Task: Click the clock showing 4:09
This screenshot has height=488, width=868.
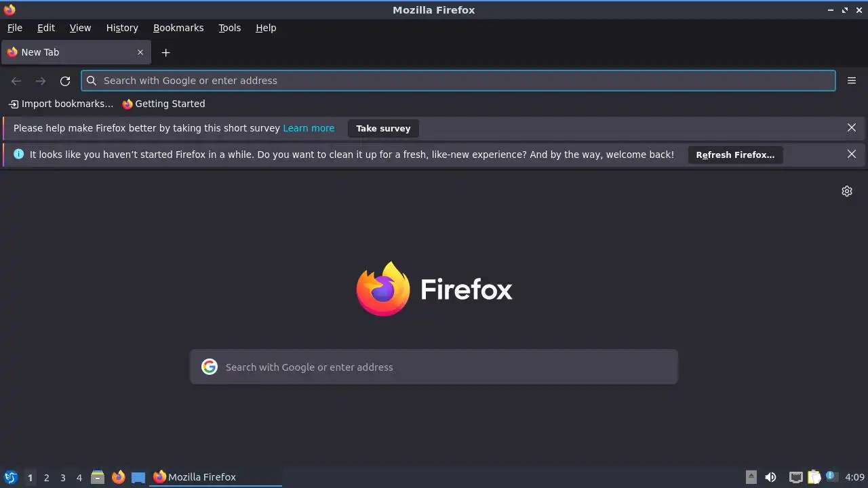Action: coord(854,477)
